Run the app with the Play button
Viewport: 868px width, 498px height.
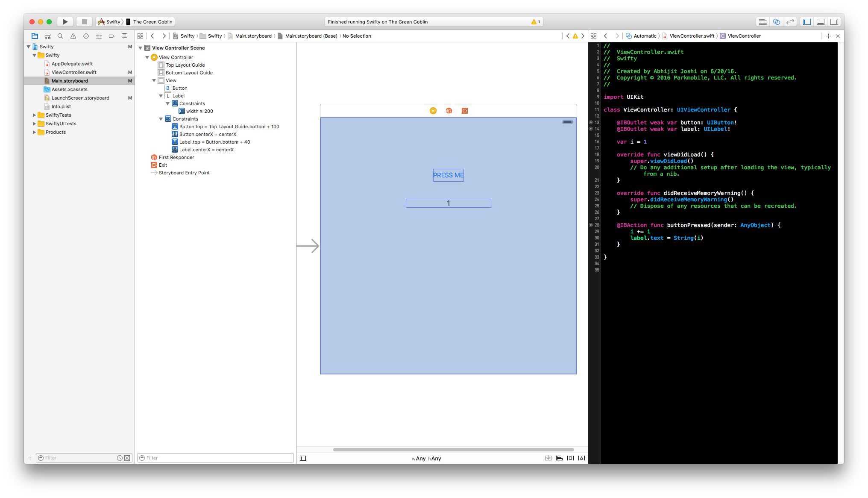(65, 22)
